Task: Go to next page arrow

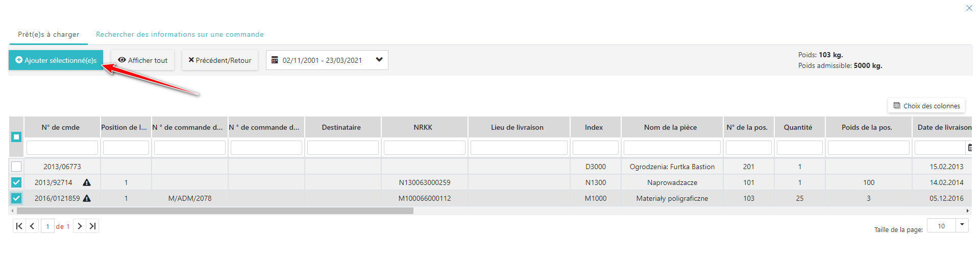Action: (x=80, y=226)
